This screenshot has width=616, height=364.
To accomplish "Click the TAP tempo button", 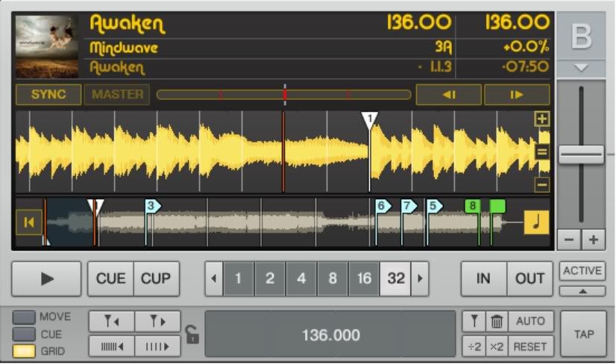I will (584, 334).
